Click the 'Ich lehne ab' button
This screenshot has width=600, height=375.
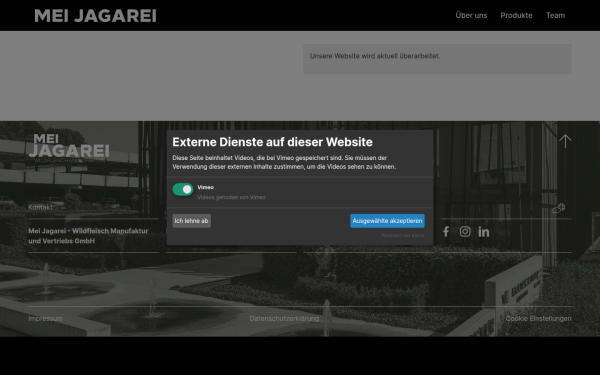pos(191,221)
